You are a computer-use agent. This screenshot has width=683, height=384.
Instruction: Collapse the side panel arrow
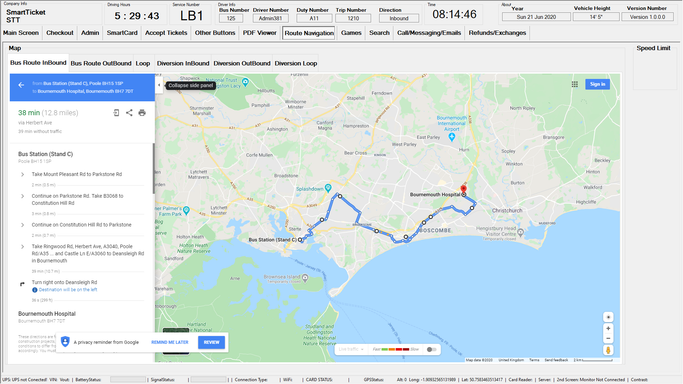pyautogui.click(x=159, y=85)
